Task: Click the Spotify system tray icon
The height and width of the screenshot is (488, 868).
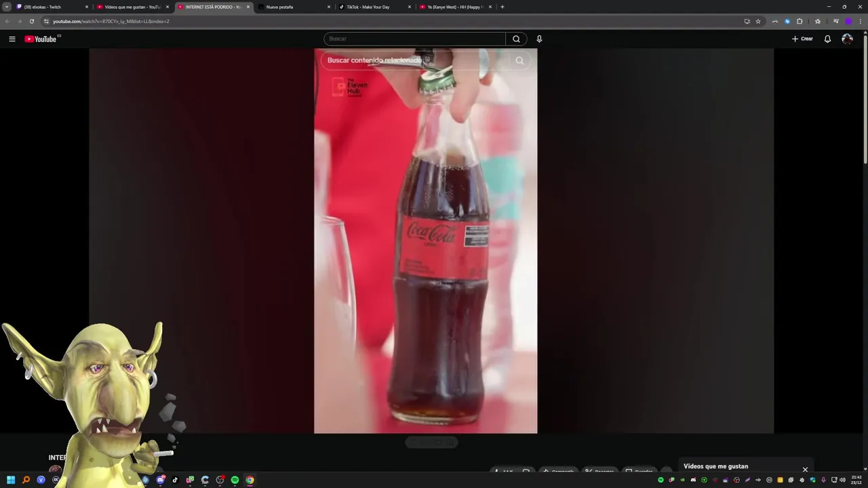Action: pyautogui.click(x=660, y=480)
